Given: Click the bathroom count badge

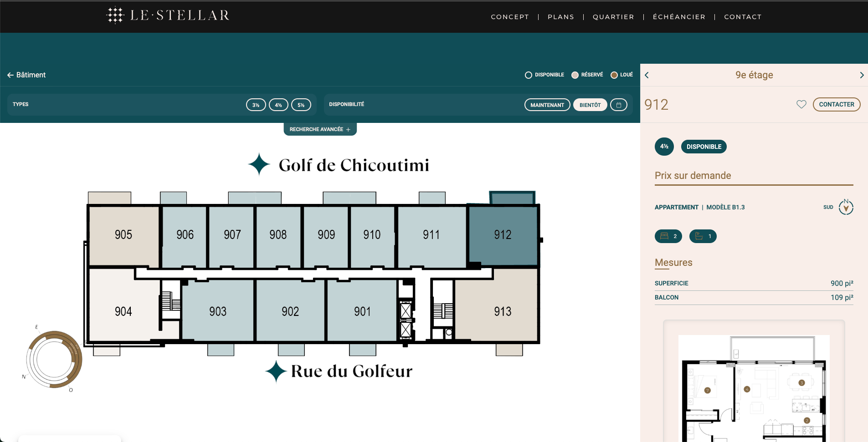Looking at the screenshot, I should coord(703,236).
